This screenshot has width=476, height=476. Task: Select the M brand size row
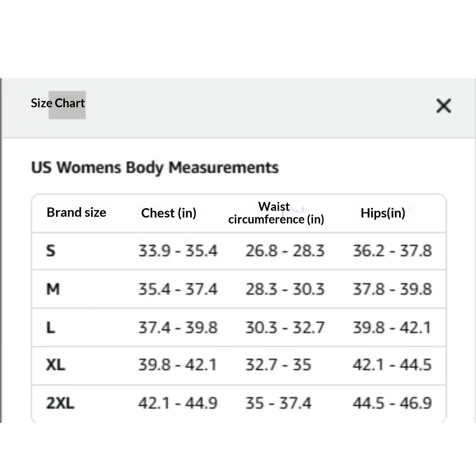pos(239,289)
